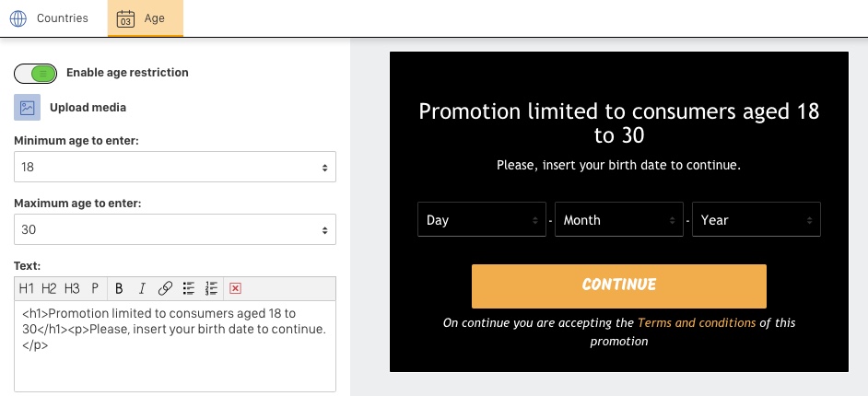The height and width of the screenshot is (396, 868).
Task: Toggle italic formatting in the text editor
Action: tap(142, 288)
